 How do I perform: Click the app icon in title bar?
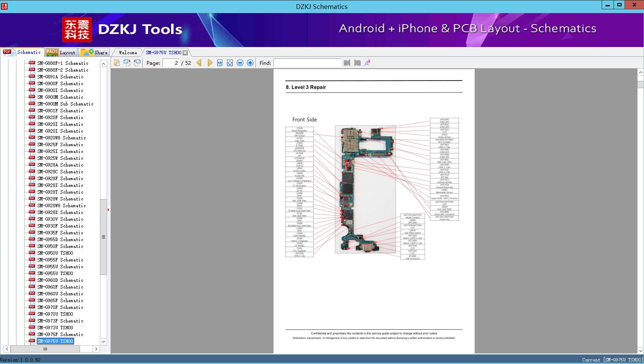4,6
